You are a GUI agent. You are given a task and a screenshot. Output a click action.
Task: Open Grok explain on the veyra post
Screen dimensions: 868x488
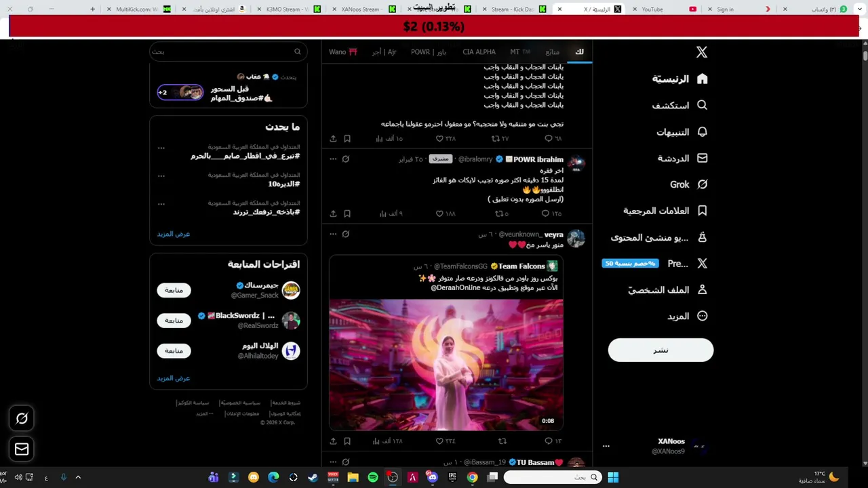tap(346, 234)
